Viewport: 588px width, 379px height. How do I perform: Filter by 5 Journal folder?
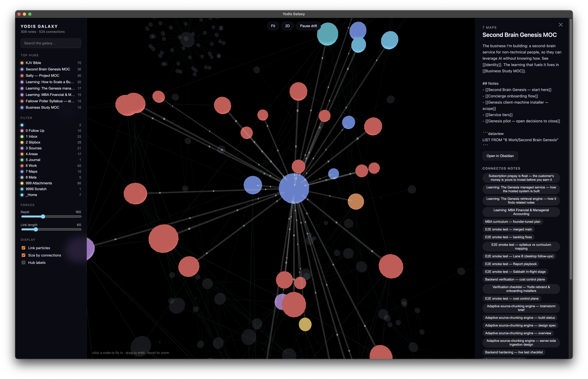click(51, 160)
